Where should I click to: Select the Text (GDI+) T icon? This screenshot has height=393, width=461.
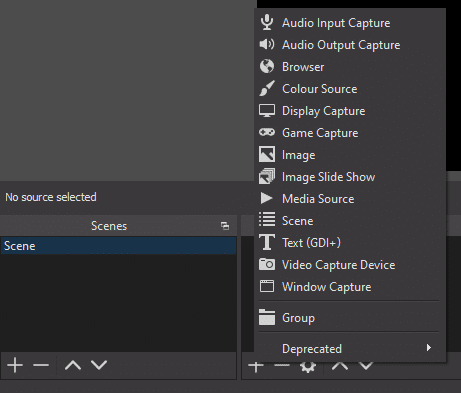267,242
